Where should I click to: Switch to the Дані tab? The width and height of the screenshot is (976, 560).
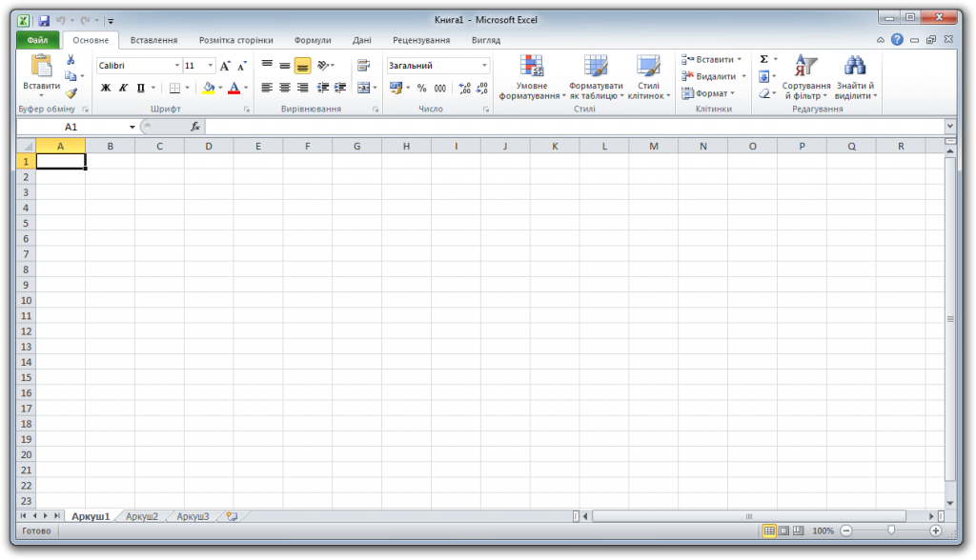(x=361, y=40)
